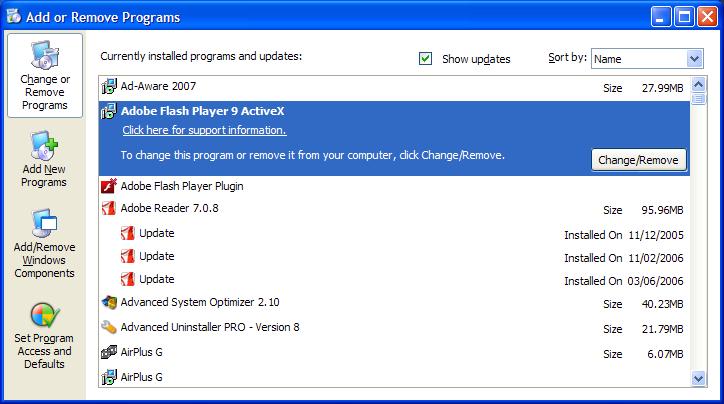Click the Advanced System Optimizer 2.10 icon
This screenshot has height=404, width=724.
pos(109,303)
